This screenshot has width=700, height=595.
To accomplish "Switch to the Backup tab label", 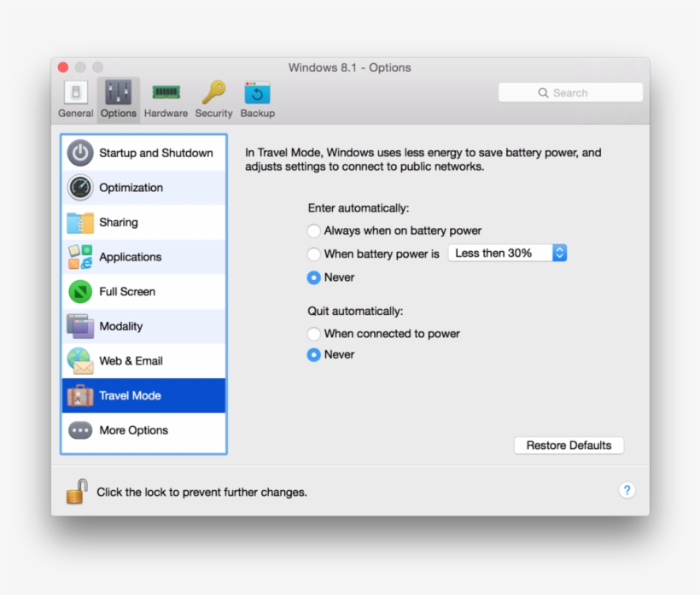I will click(x=258, y=114).
